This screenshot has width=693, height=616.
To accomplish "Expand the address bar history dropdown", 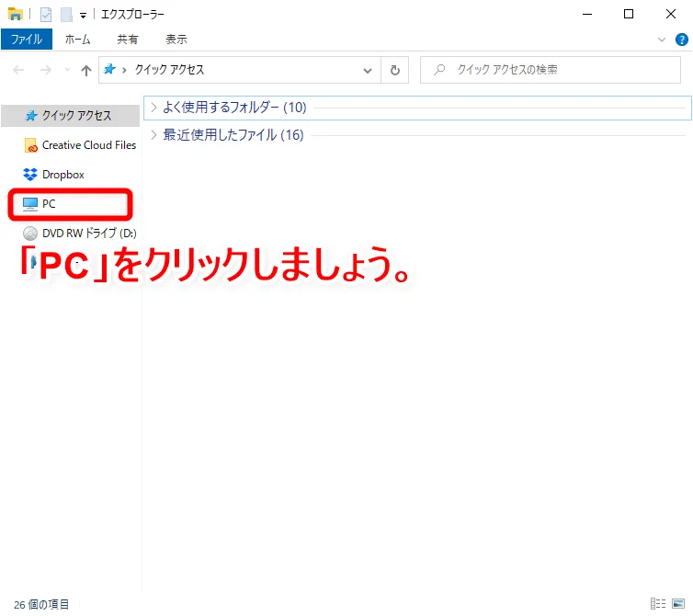I will coord(368,70).
